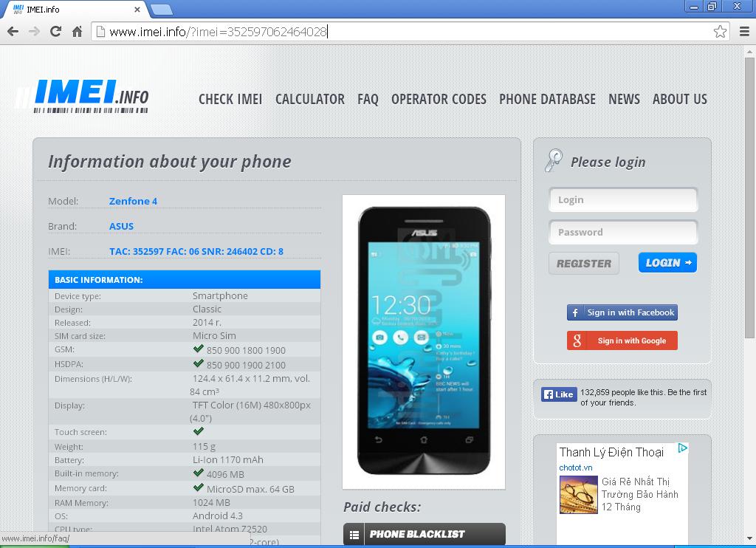Viewport: 756px width, 548px height.
Task: Select the 'Li-Ion 1170 mAh' battery value
Action: [227, 459]
